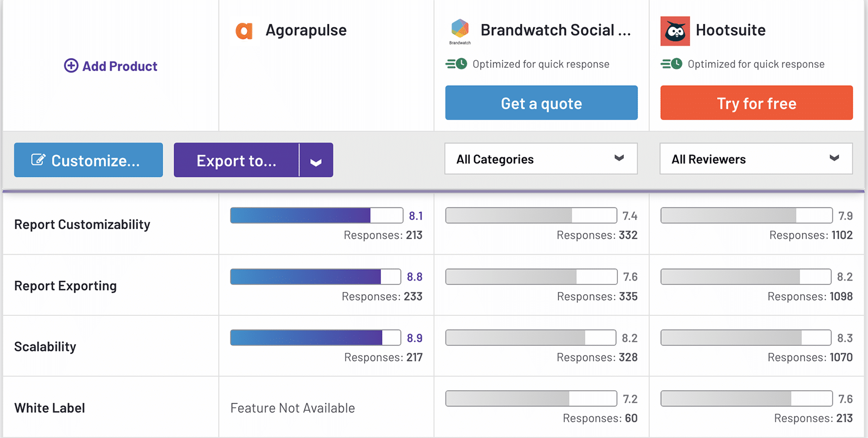Screen dimensions: 868x438
Task: Click the Hootsuite owl logo
Action: tap(675, 31)
